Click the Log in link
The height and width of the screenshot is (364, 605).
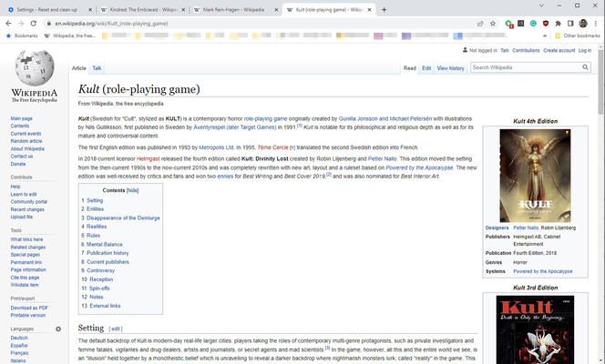pyautogui.click(x=585, y=50)
